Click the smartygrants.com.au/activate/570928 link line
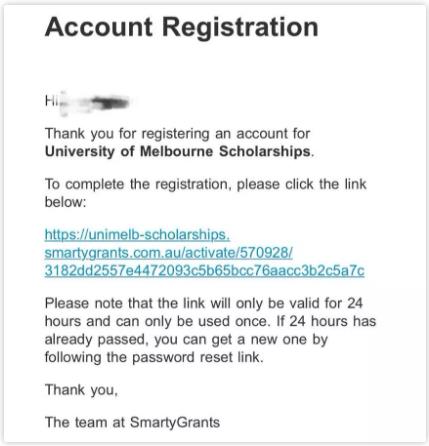 point(169,253)
